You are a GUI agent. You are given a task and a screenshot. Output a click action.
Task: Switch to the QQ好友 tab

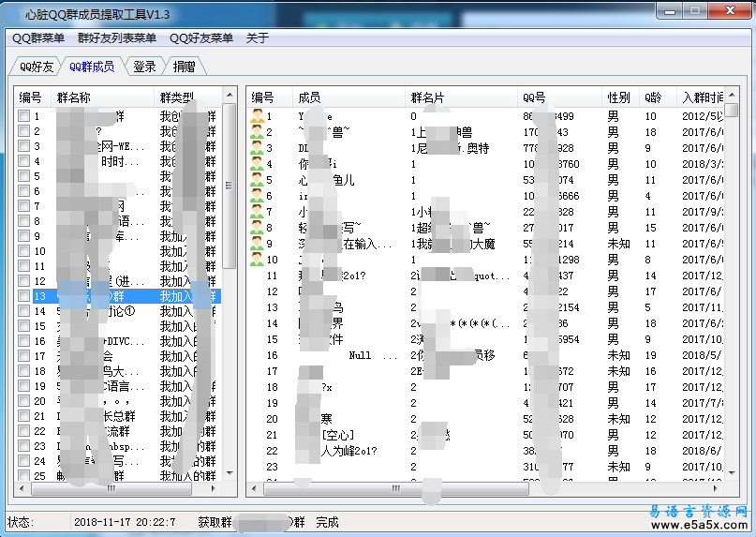[36, 67]
